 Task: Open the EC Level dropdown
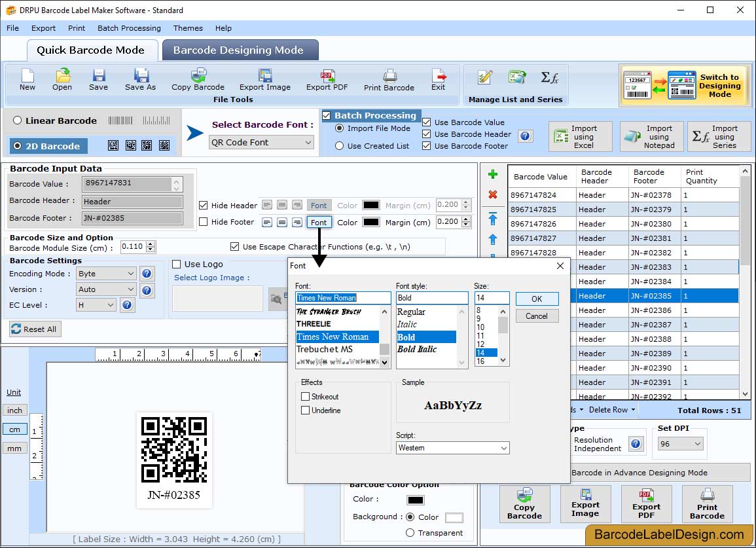96,305
